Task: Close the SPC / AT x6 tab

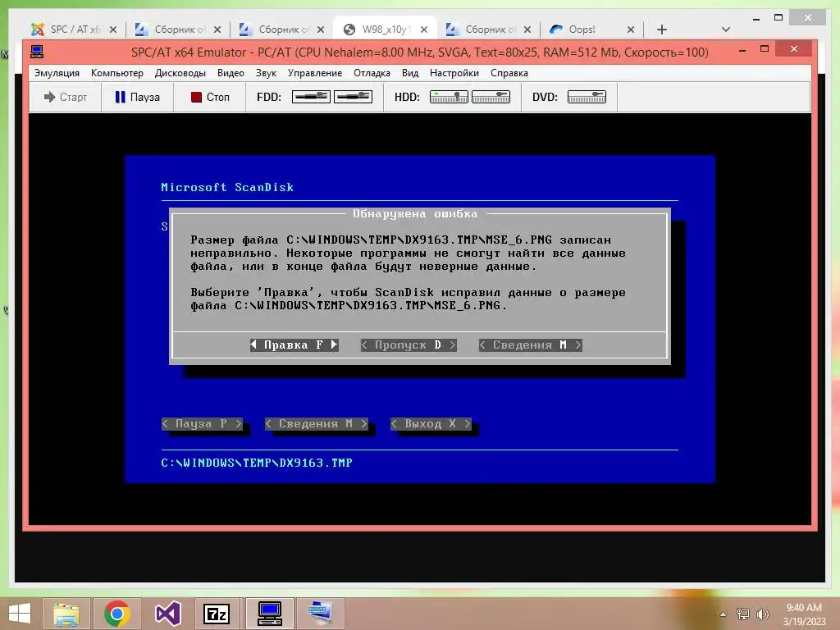Action: click(x=113, y=30)
